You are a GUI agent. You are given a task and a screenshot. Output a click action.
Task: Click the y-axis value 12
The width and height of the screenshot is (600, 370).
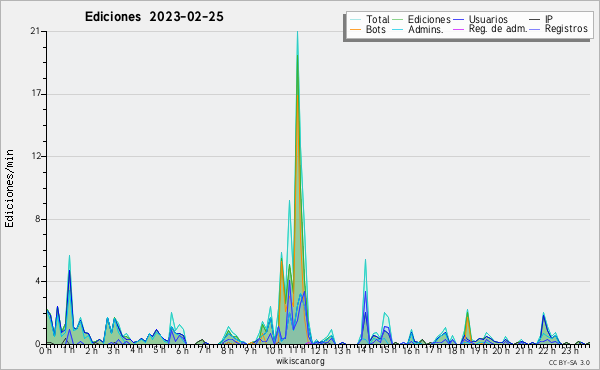point(35,156)
